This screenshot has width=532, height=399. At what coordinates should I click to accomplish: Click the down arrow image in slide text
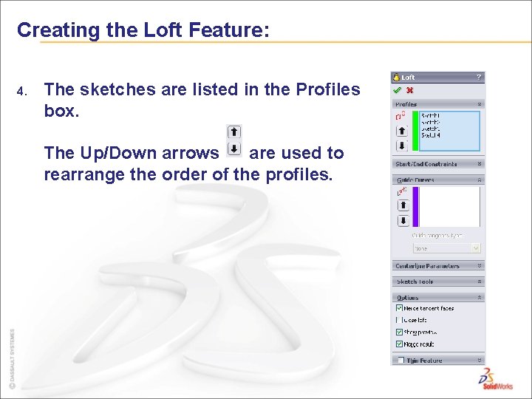tap(234, 149)
